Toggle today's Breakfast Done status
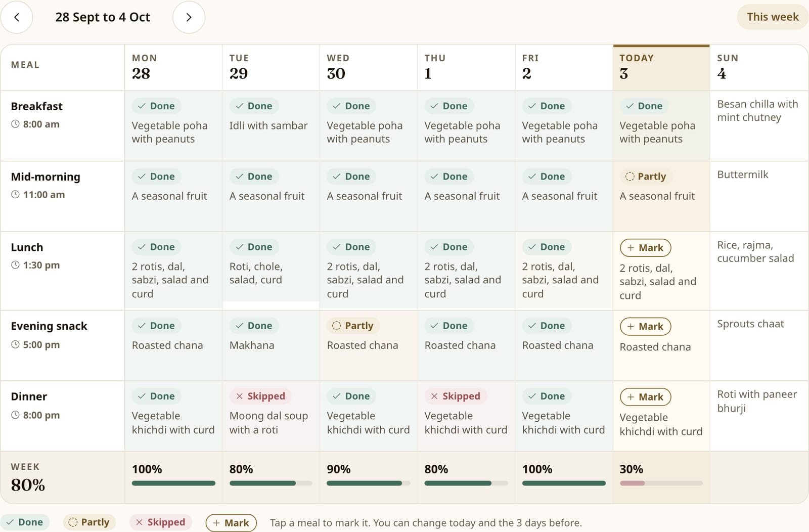 [644, 106]
